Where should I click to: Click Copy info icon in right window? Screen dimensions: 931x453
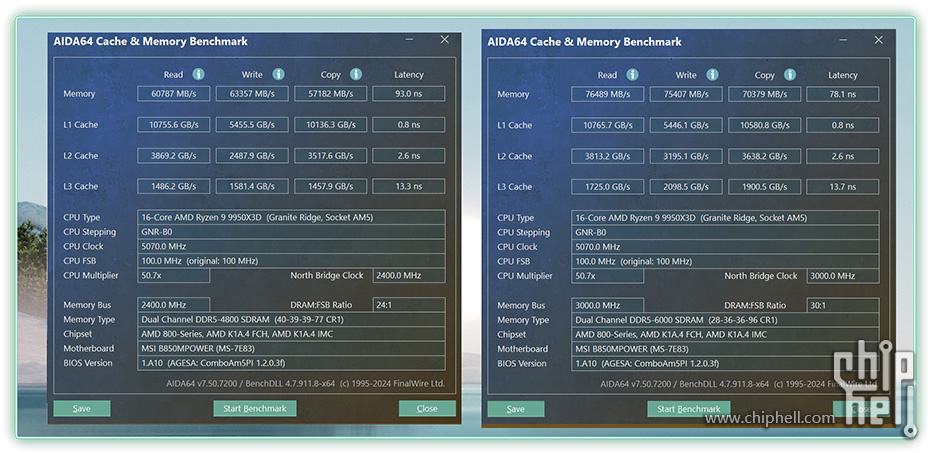(790, 75)
